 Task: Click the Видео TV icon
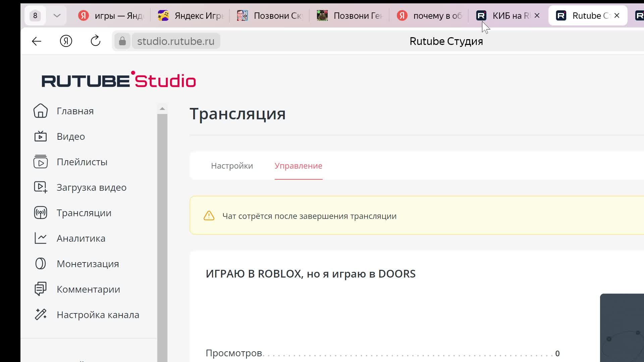pyautogui.click(x=41, y=136)
